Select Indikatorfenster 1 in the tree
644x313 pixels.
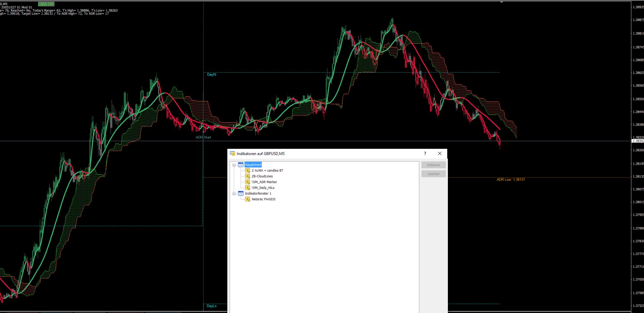[258, 193]
